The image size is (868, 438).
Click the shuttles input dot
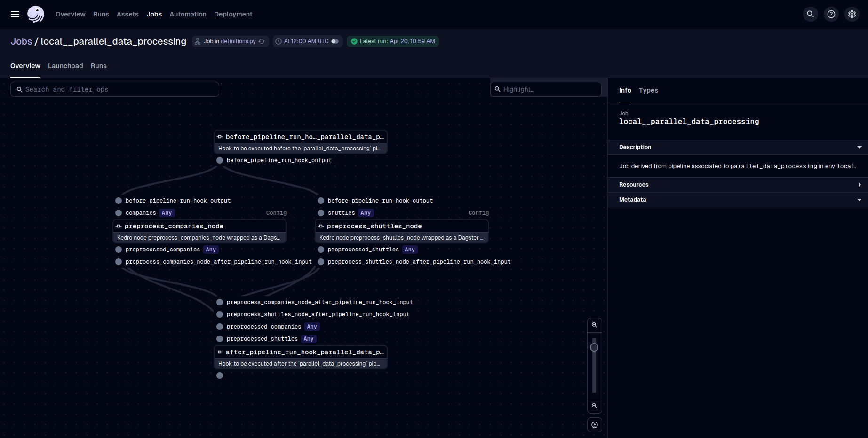pyautogui.click(x=321, y=213)
